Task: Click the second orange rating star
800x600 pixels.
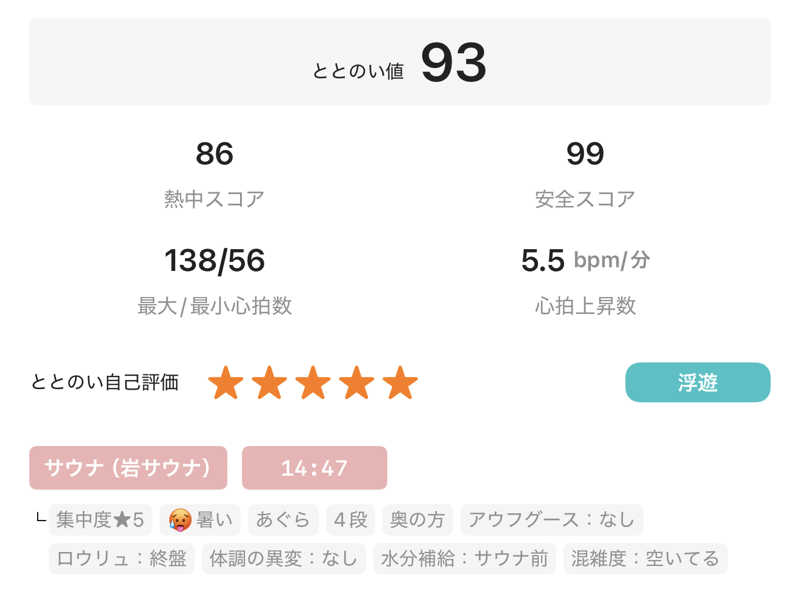Action: point(269,382)
